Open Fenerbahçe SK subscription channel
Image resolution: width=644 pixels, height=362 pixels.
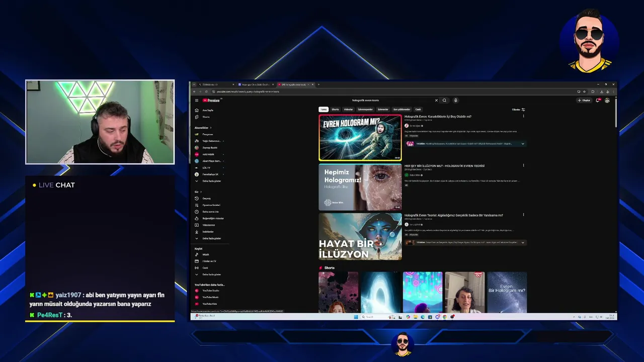[x=210, y=174]
